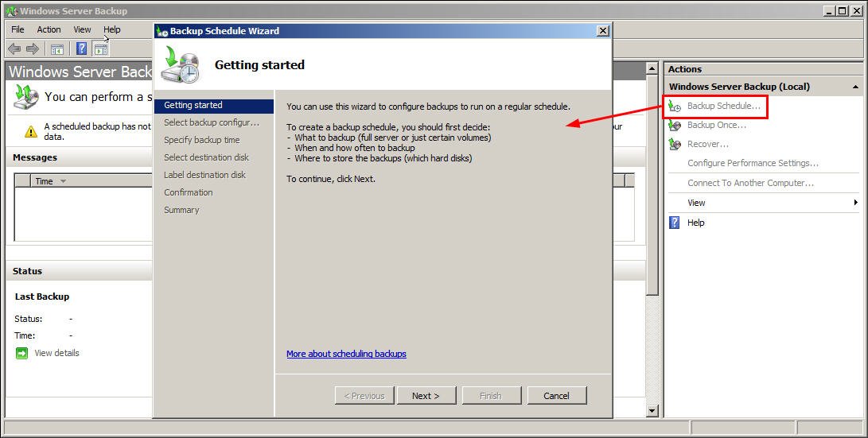This screenshot has height=438, width=868.
Task: Click the main pane vertical scrollbar thumb
Action: (x=652, y=184)
